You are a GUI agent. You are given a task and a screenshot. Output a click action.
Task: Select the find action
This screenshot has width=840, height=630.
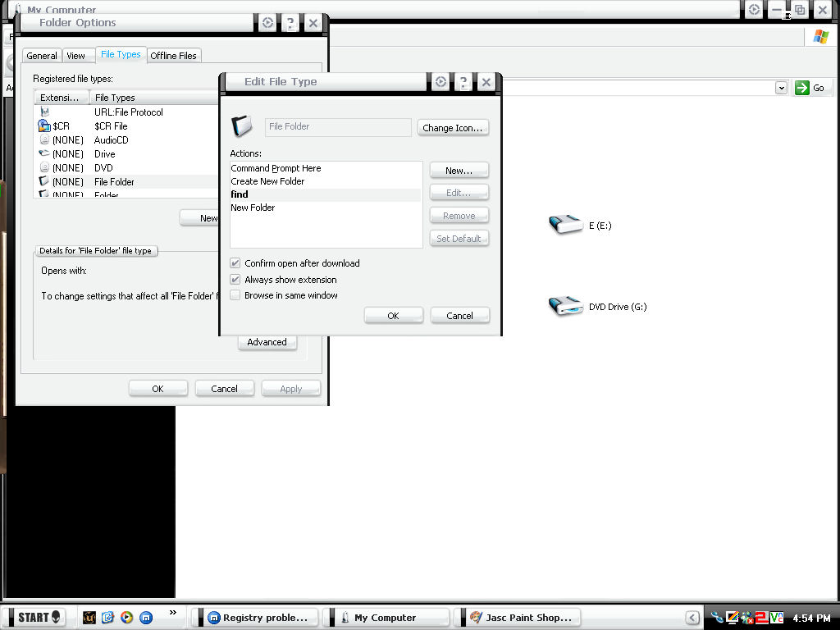coord(325,194)
